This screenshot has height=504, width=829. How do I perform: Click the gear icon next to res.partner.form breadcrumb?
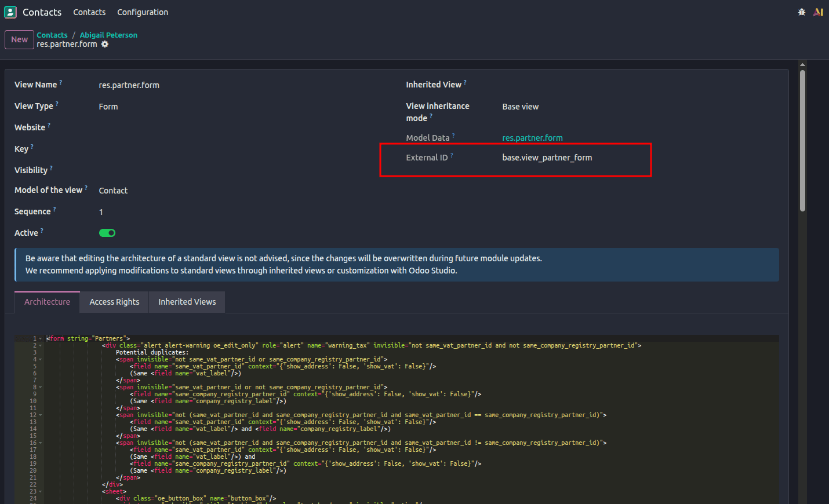(x=105, y=44)
